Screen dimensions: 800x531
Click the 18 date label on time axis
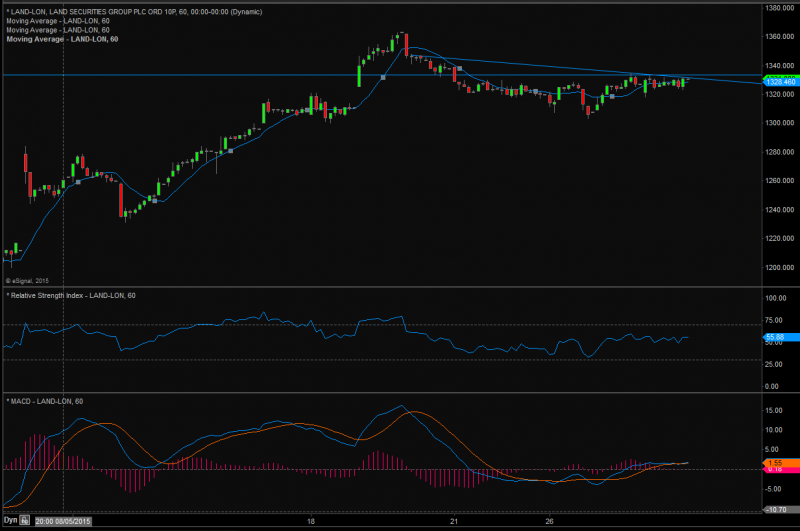point(312,521)
